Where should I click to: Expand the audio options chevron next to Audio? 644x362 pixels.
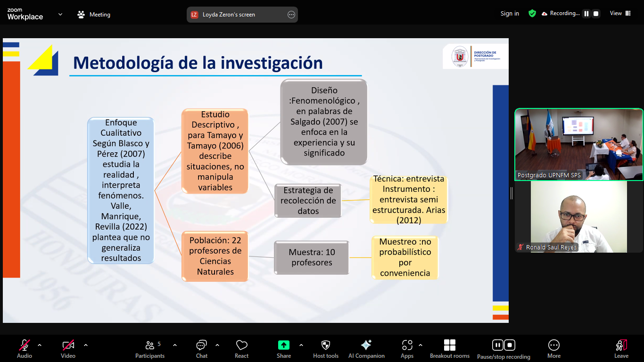point(40,345)
